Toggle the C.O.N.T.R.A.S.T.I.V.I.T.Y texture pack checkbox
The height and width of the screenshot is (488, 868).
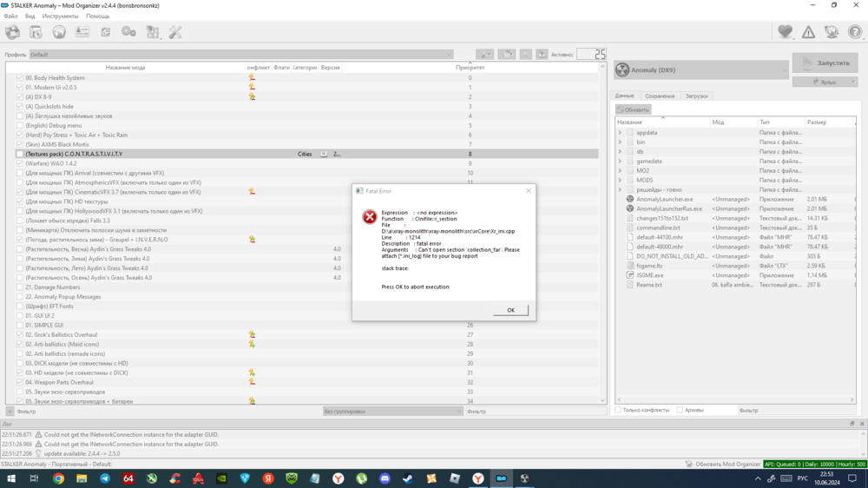[x=19, y=154]
